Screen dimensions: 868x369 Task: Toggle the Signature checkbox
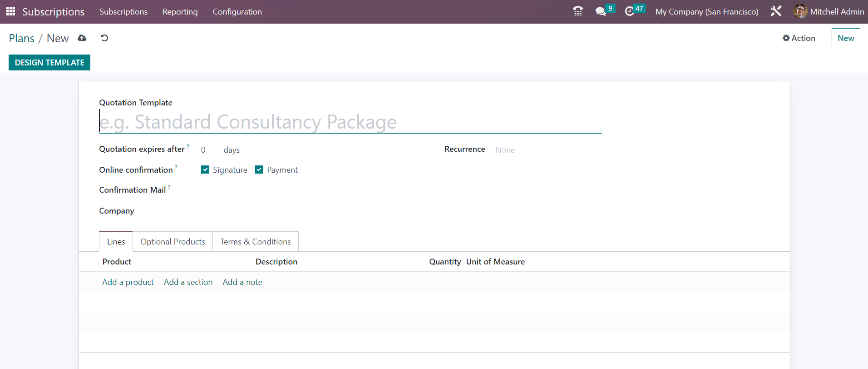pyautogui.click(x=205, y=170)
